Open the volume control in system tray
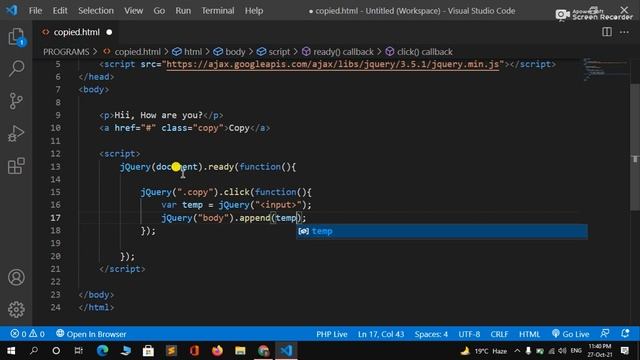640x360 pixels. tap(562, 351)
